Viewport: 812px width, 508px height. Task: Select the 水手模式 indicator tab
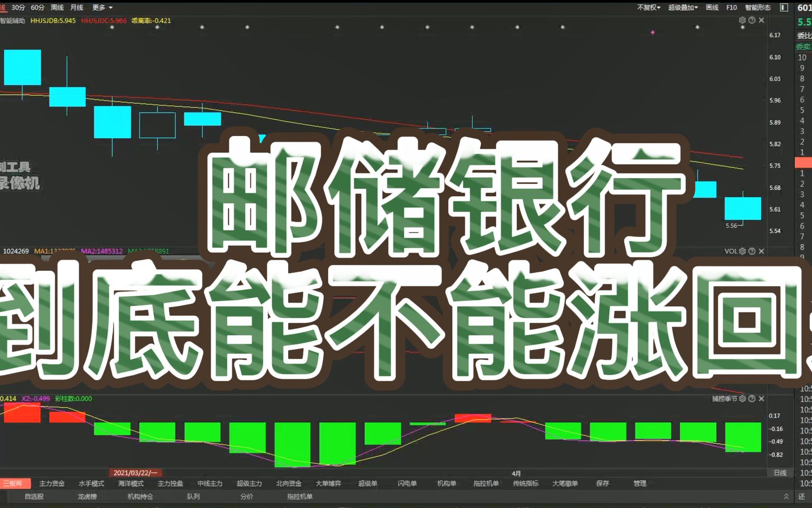[91, 483]
